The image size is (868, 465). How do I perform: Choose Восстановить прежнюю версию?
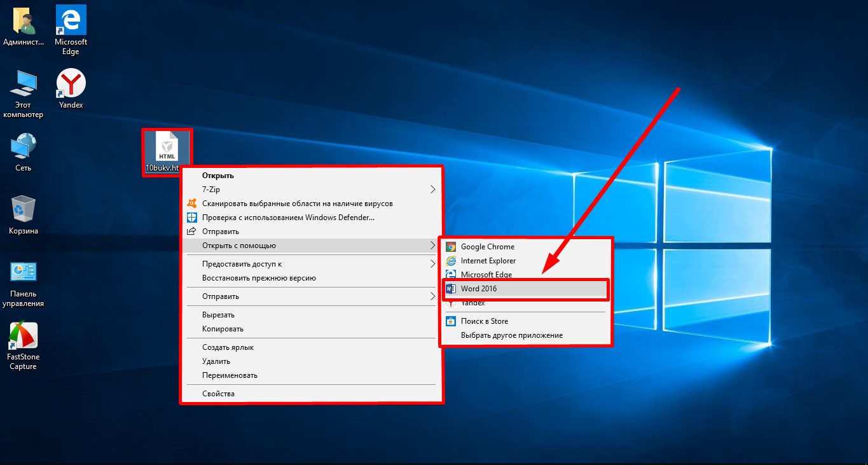point(311,278)
